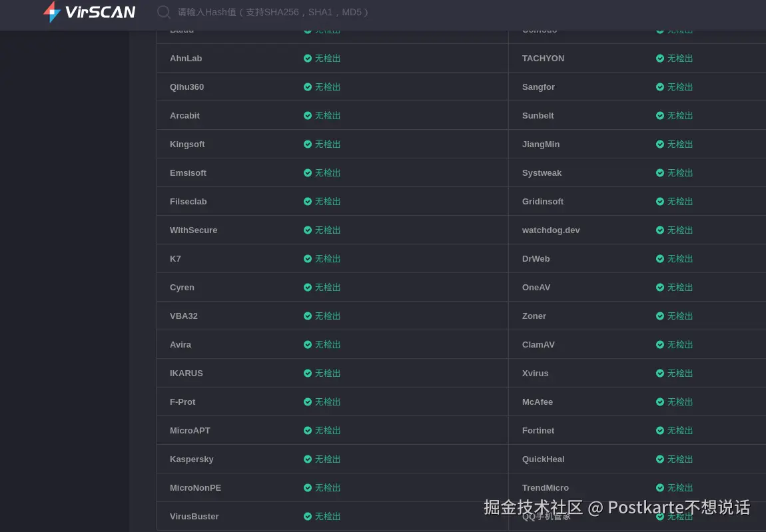This screenshot has height=532, width=766.
Task: Click the no-detection result for VirusBuster
Action: pyautogui.click(x=328, y=516)
